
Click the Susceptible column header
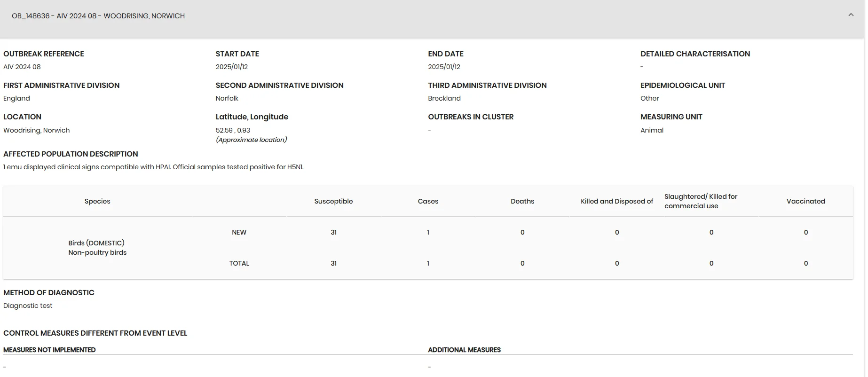[x=333, y=201]
